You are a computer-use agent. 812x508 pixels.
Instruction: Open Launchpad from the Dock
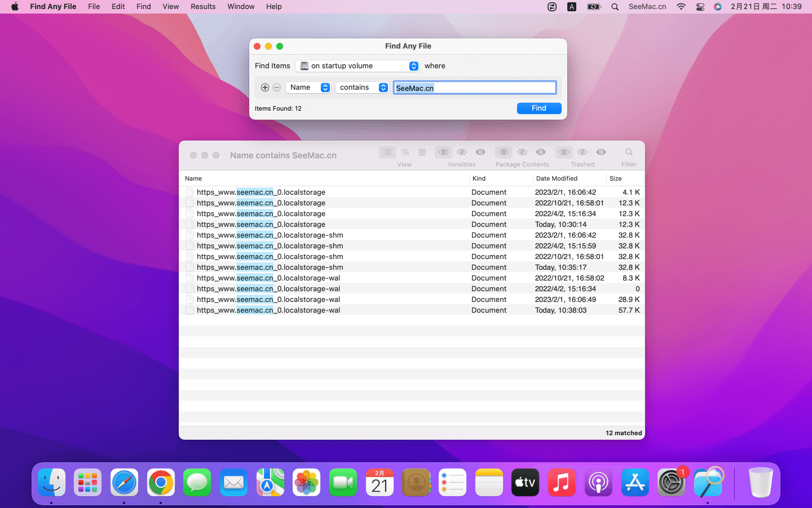(x=88, y=483)
